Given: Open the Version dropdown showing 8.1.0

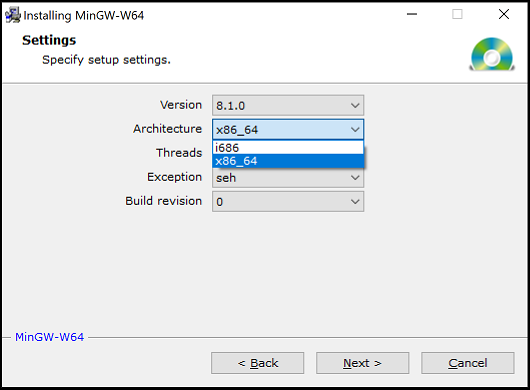Looking at the screenshot, I should [288, 105].
